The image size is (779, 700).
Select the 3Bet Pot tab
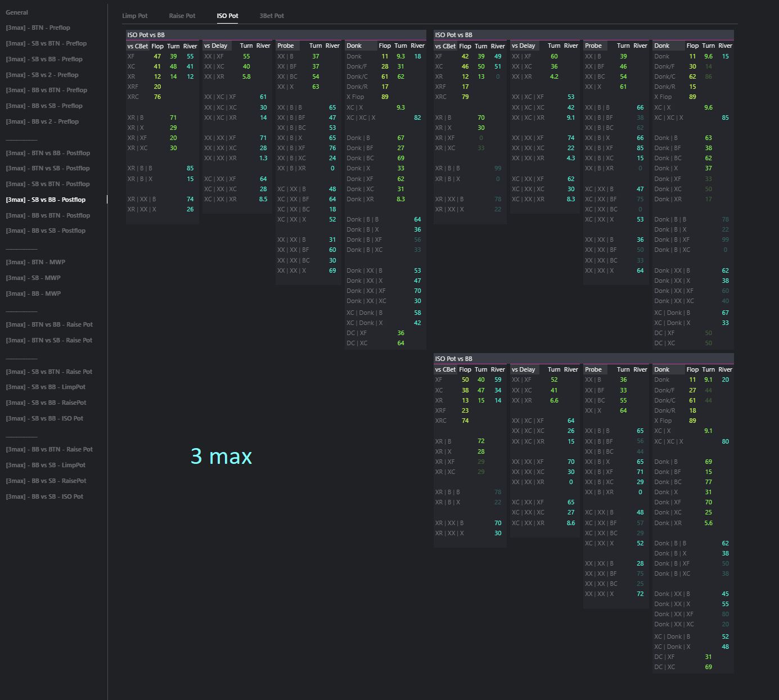pyautogui.click(x=271, y=16)
